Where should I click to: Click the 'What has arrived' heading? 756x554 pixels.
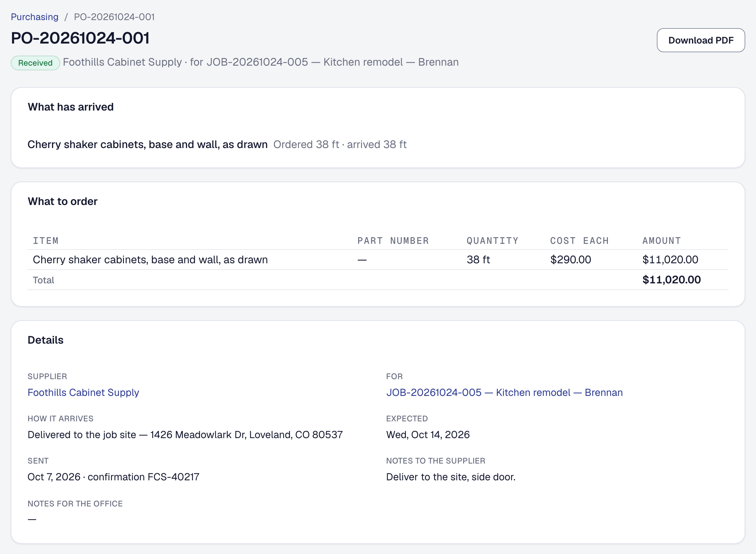71,107
